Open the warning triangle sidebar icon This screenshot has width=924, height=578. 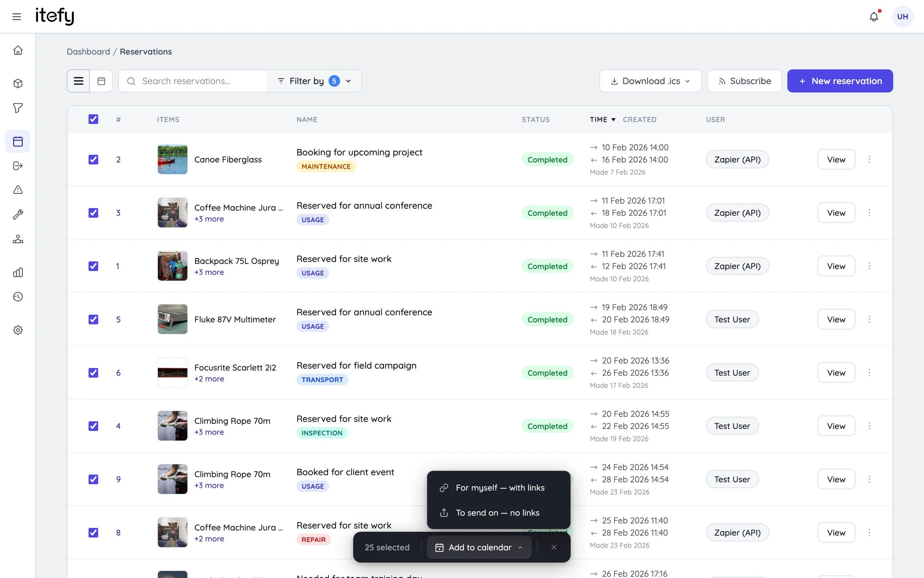pos(18,190)
